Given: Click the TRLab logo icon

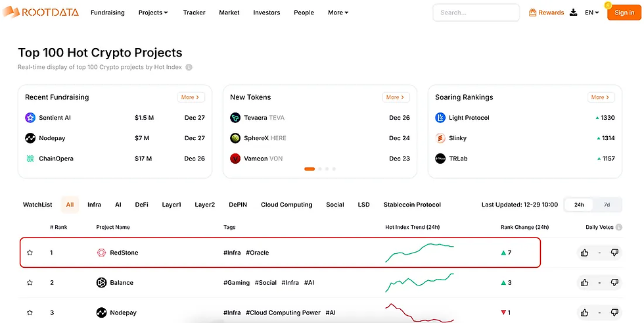Looking at the screenshot, I should pyautogui.click(x=440, y=159).
